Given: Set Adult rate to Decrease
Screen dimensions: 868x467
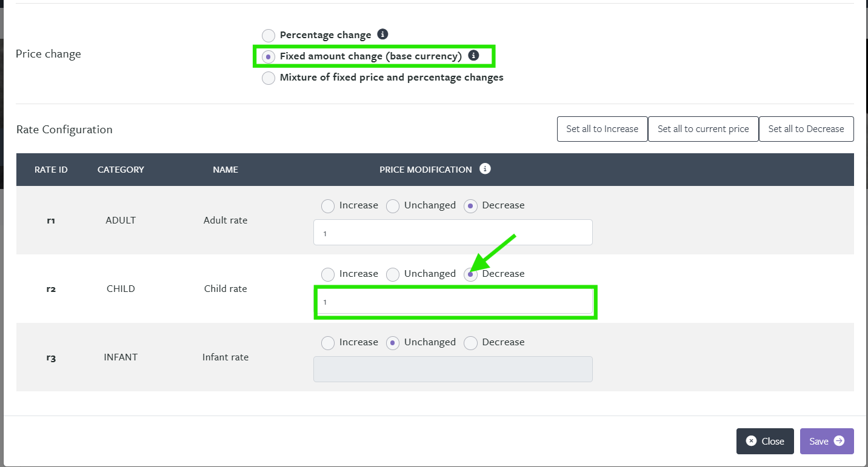Looking at the screenshot, I should (x=470, y=206).
